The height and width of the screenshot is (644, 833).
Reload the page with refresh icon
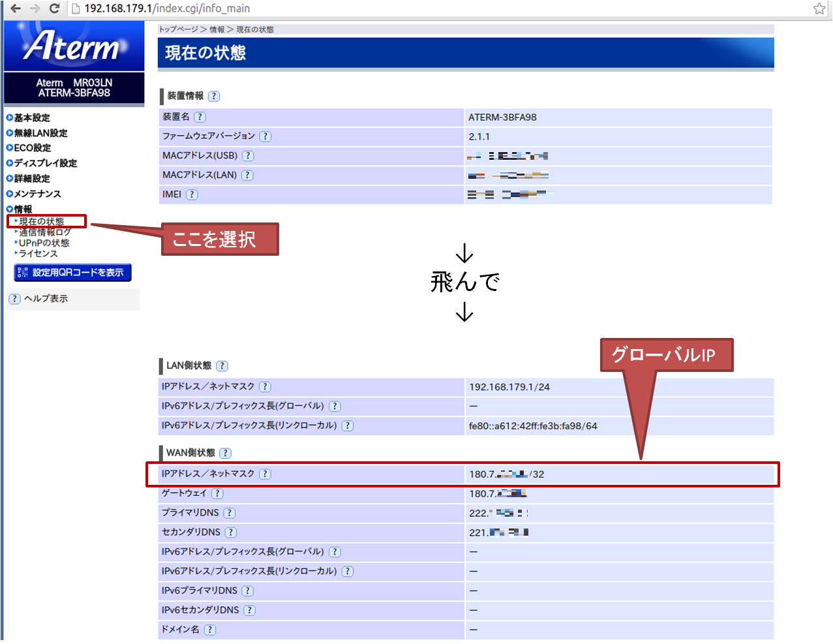click(55, 8)
